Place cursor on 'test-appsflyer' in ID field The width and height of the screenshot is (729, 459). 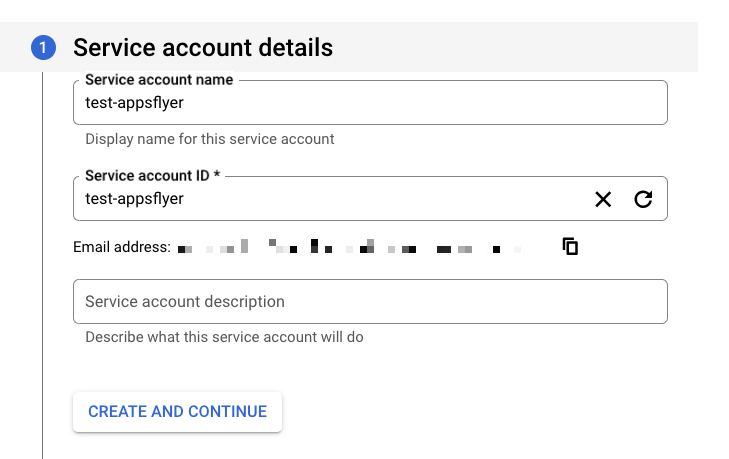pyautogui.click(x=134, y=199)
